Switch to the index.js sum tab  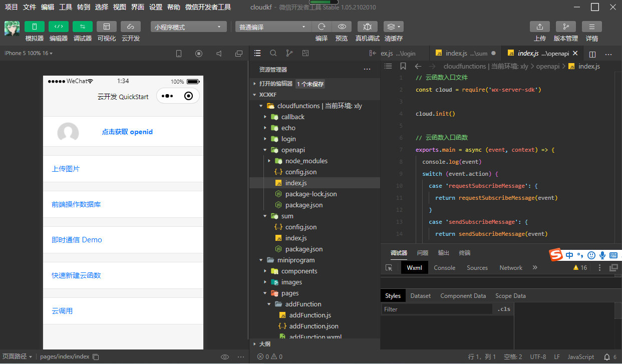click(466, 53)
